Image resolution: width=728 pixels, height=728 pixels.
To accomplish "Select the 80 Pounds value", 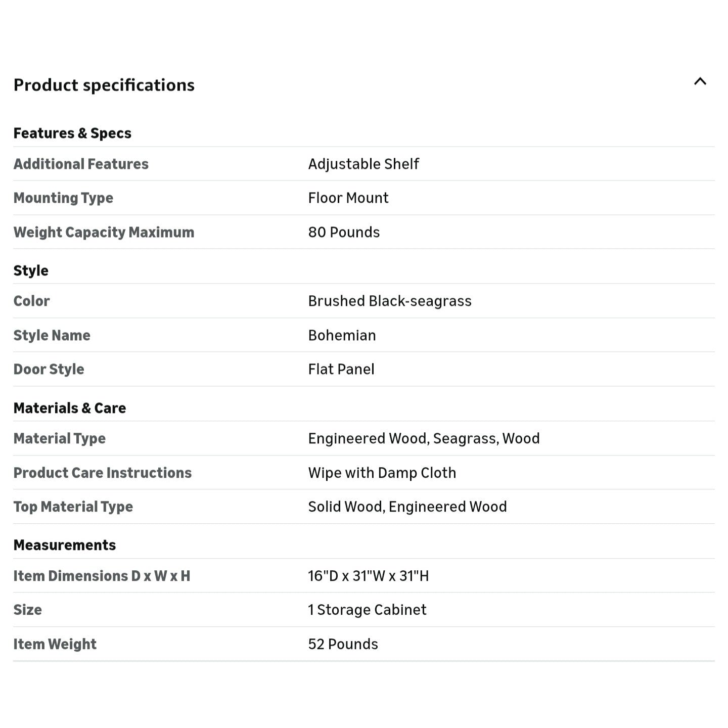I will (x=344, y=232).
